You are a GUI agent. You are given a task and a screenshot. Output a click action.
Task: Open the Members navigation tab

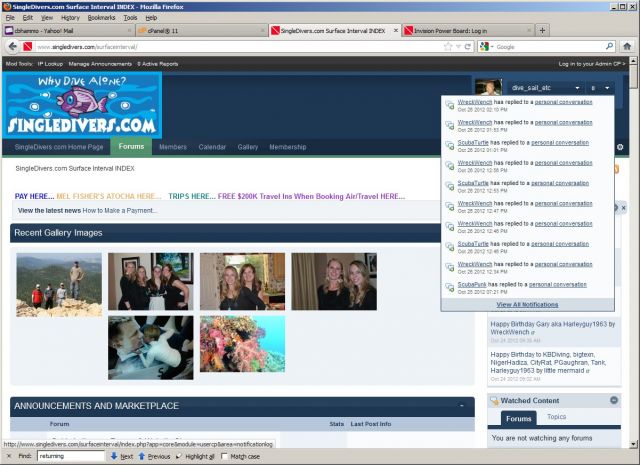[x=173, y=147]
